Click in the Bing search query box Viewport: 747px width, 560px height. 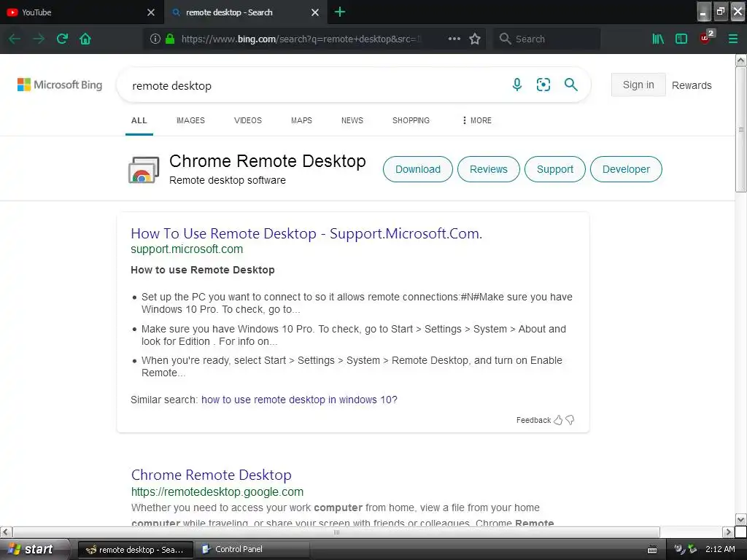pyautogui.click(x=314, y=85)
